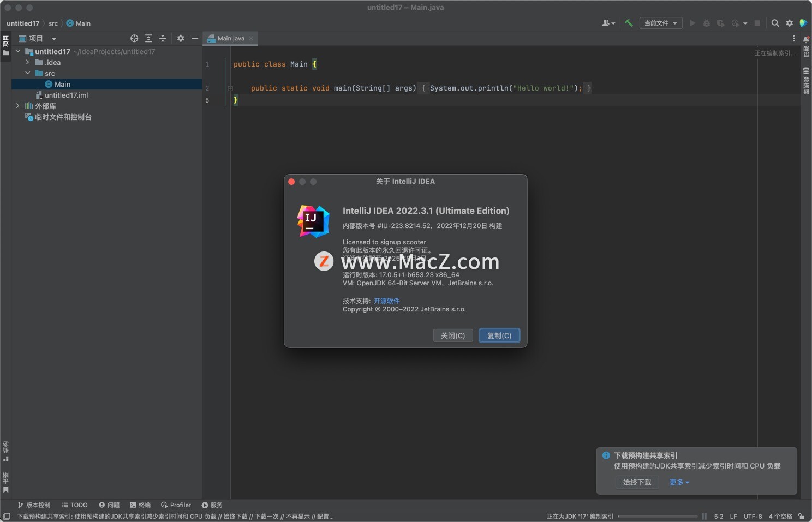Open the 服务 services tool window
The width and height of the screenshot is (812, 522).
point(212,505)
